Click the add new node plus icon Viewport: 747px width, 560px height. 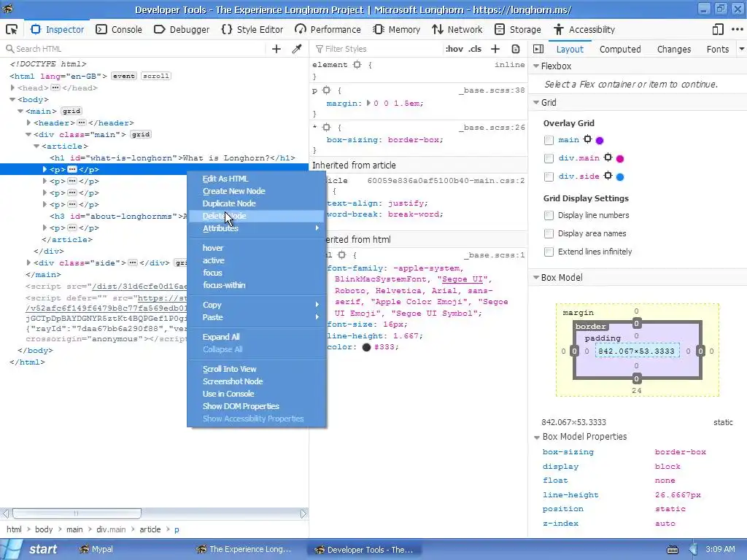[276, 49]
